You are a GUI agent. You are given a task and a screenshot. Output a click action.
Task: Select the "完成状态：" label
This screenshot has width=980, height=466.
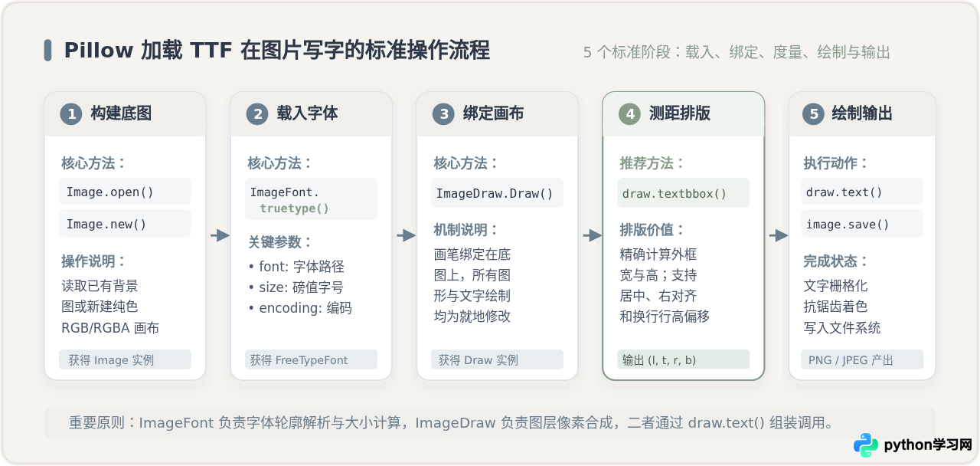836,261
